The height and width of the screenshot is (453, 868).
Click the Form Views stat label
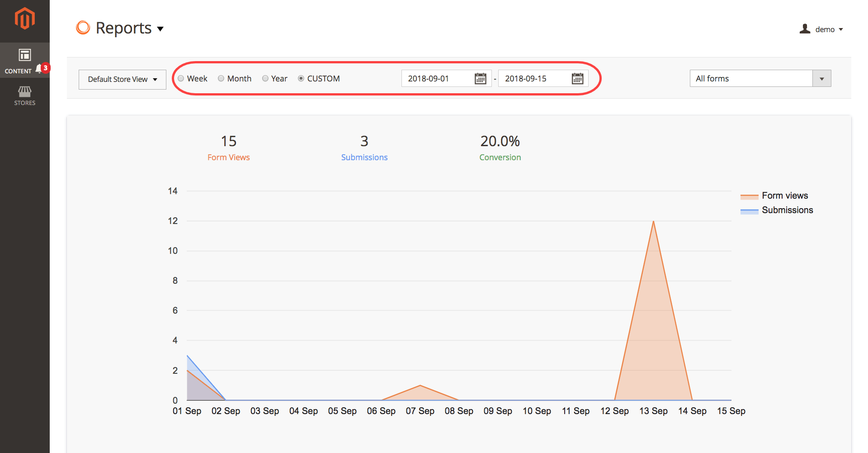click(229, 157)
